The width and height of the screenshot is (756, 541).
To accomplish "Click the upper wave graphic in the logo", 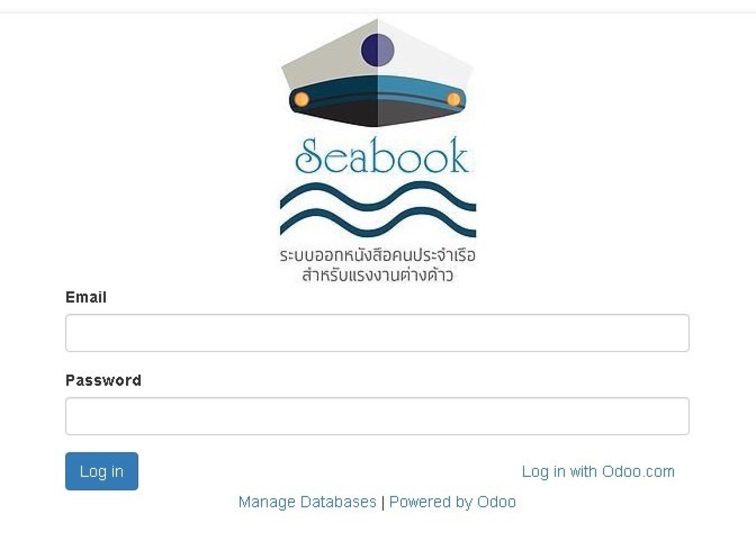I will tap(378, 196).
